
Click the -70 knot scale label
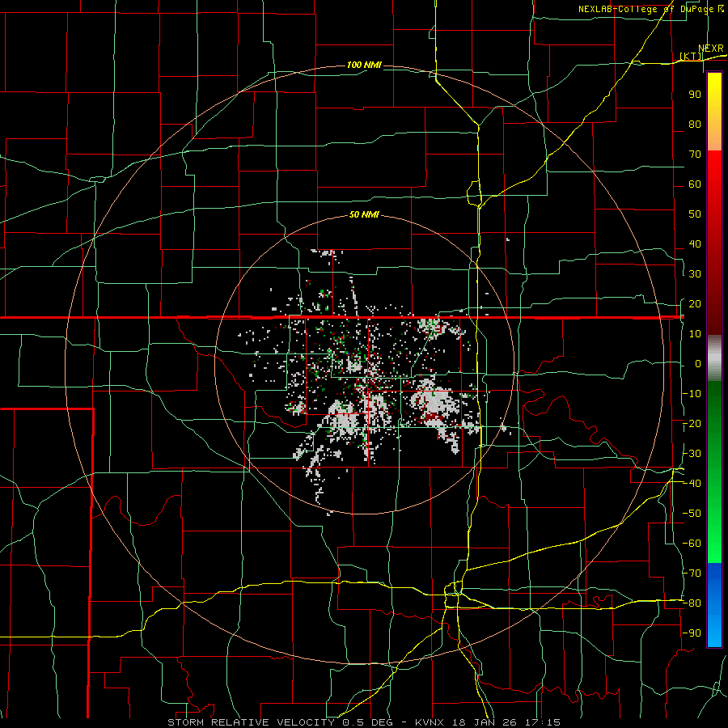click(x=692, y=574)
